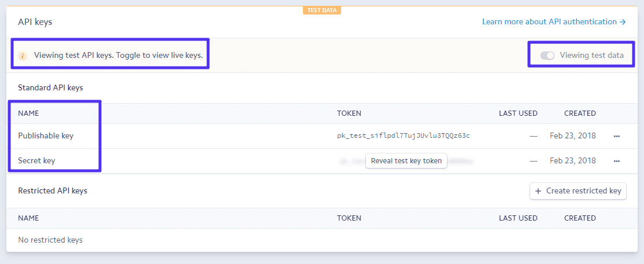Open the Publishable key more options ellipsis
644x264 pixels.
(616, 136)
